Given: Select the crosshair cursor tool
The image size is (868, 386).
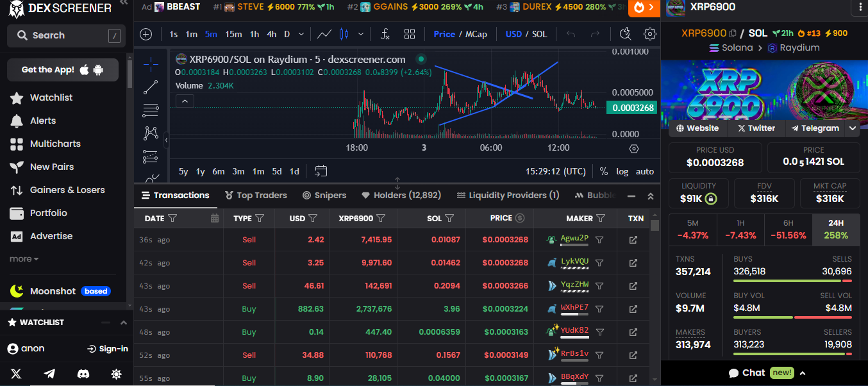Looking at the screenshot, I should 151,63.
